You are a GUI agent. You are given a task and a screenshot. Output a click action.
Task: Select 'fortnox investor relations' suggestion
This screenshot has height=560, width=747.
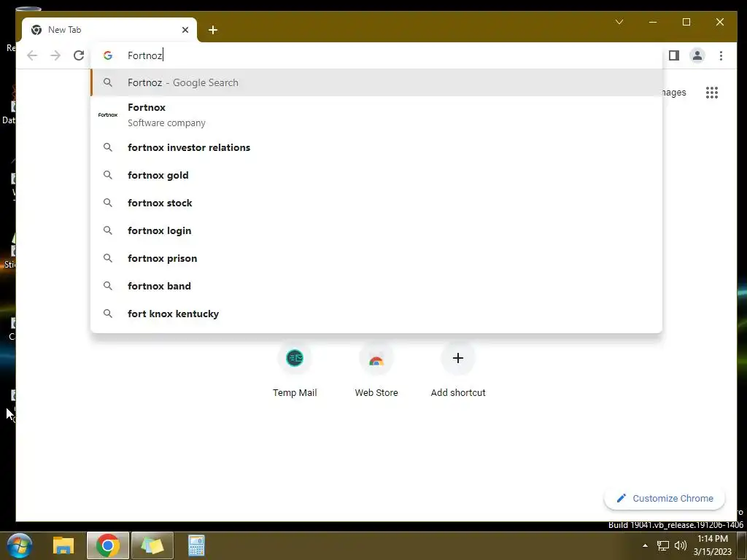click(x=376, y=147)
